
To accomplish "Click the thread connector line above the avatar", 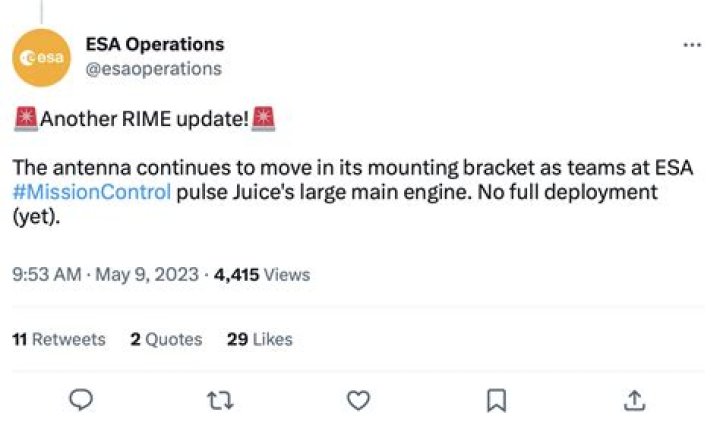I will [x=42, y=10].
